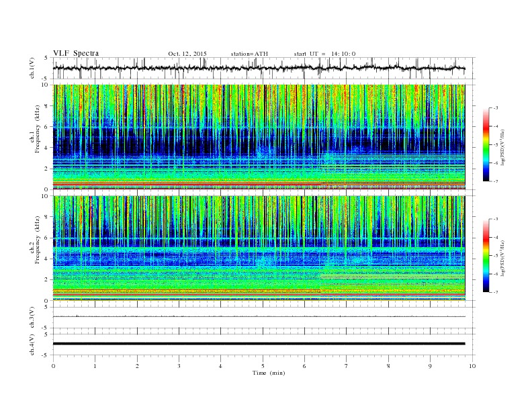This screenshot has width=532, height=411.
Task: Click the "ch.3(V)" axis label
Action: tap(32, 318)
